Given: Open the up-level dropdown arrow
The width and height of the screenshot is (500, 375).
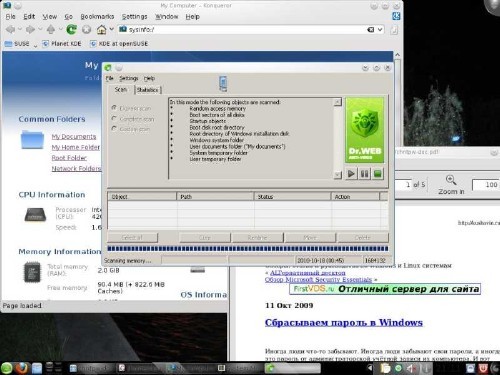Looking at the screenshot, I should 60,29.
